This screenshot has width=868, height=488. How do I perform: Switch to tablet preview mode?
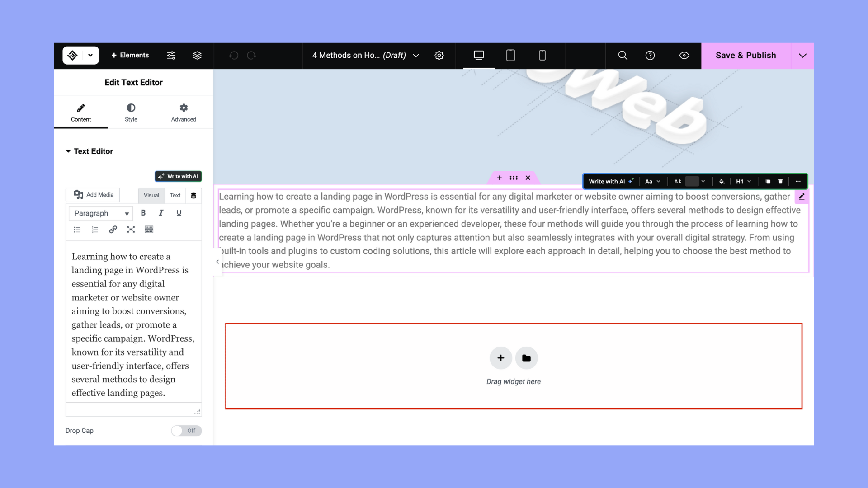tap(510, 55)
